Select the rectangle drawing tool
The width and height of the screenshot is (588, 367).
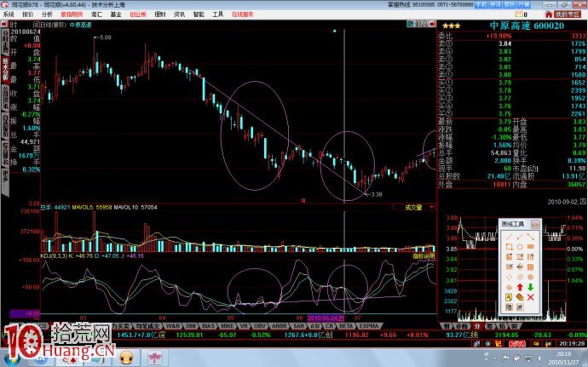(507, 248)
